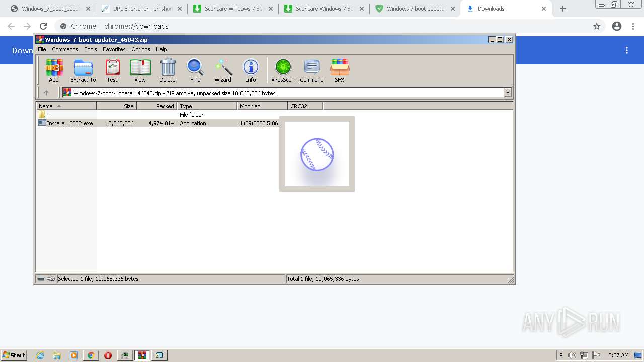Click the 'Total 1 file' status text
This screenshot has height=362, width=644.
click(x=323, y=279)
